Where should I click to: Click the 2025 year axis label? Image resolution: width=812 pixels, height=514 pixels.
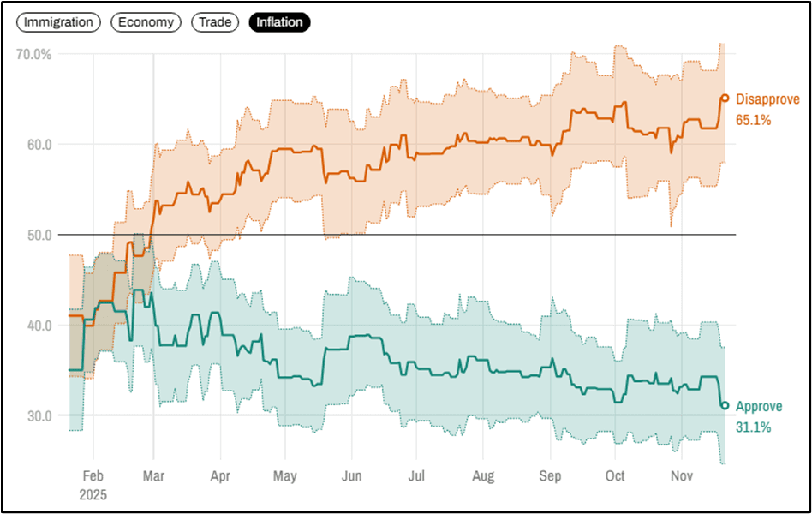[93, 494]
